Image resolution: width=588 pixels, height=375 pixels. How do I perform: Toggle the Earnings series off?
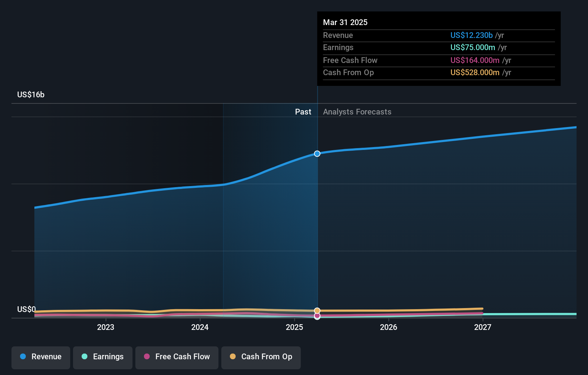tap(102, 357)
